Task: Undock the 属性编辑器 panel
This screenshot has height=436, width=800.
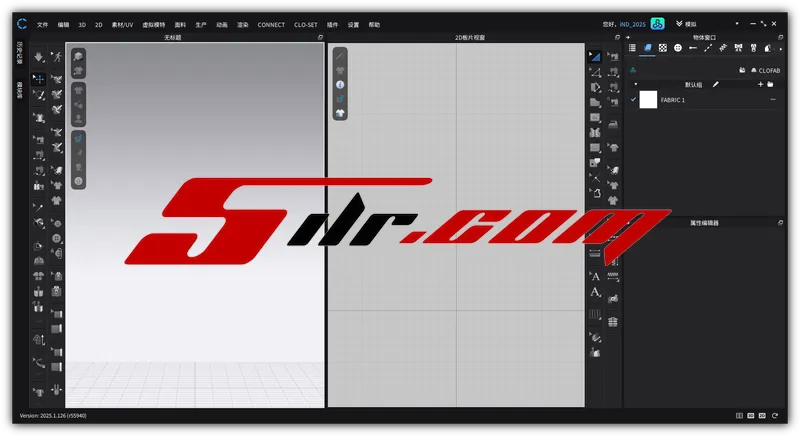Action: (781, 223)
